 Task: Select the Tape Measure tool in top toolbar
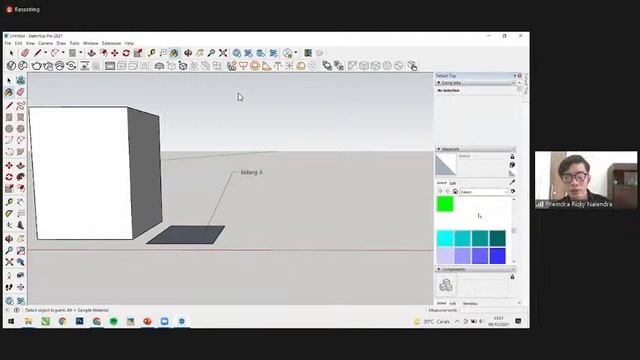coord(151,53)
